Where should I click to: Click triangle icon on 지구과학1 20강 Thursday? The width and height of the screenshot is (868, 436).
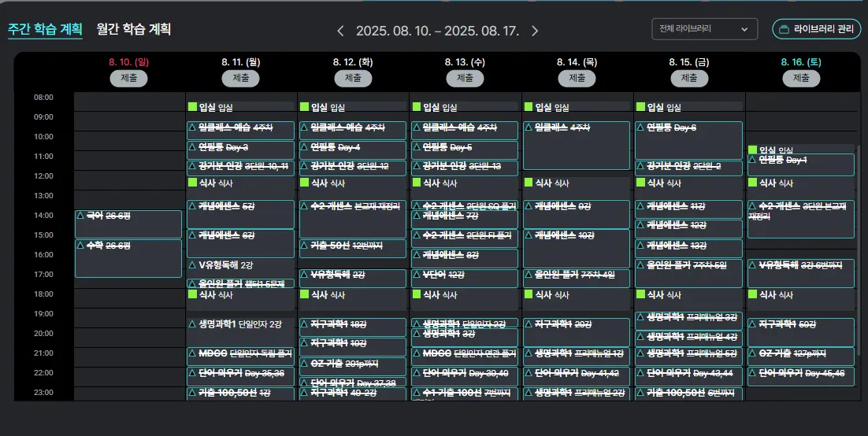pos(529,324)
